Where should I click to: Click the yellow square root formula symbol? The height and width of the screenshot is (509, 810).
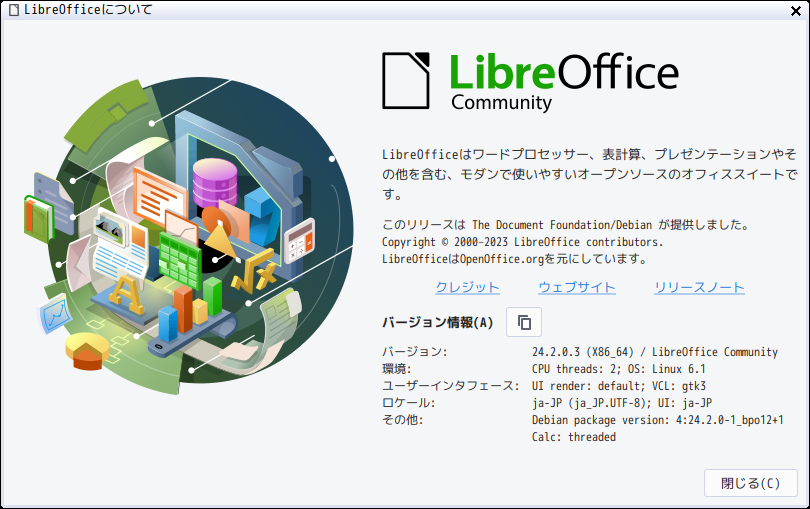[x=255, y=271]
